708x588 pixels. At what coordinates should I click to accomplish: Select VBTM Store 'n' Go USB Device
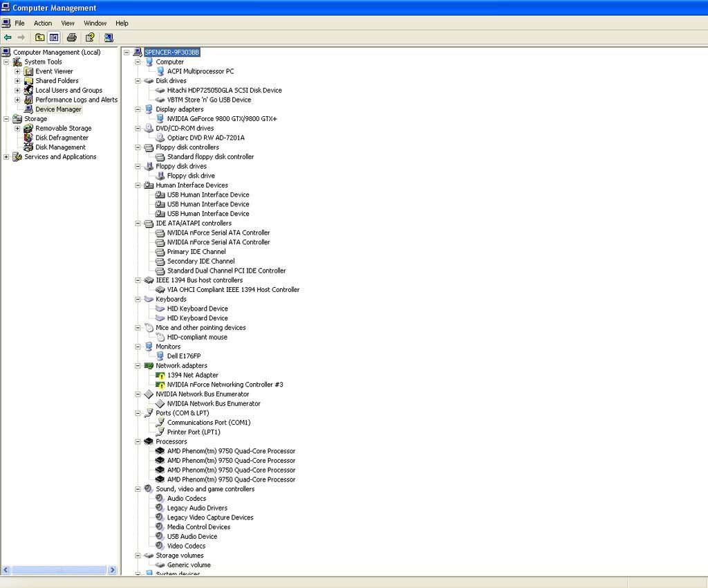tap(209, 100)
